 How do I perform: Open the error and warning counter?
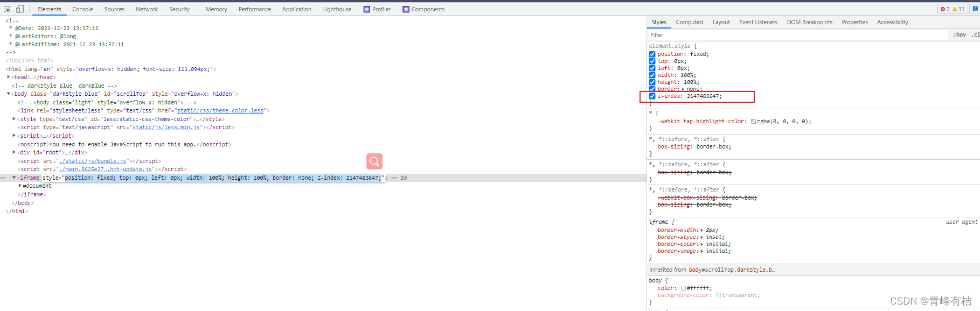tap(953, 9)
